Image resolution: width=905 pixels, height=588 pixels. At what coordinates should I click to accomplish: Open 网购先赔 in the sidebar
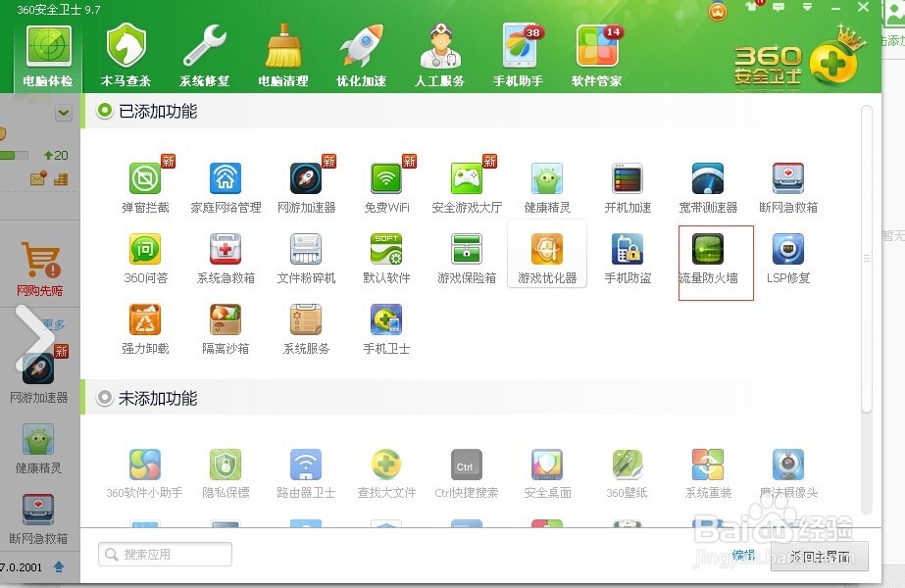pyautogui.click(x=39, y=269)
